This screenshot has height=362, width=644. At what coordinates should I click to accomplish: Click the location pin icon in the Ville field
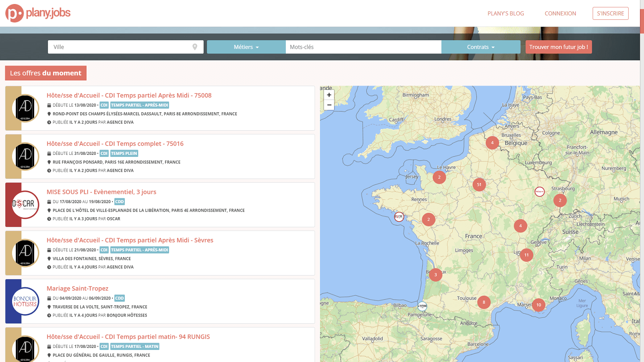coord(195,47)
